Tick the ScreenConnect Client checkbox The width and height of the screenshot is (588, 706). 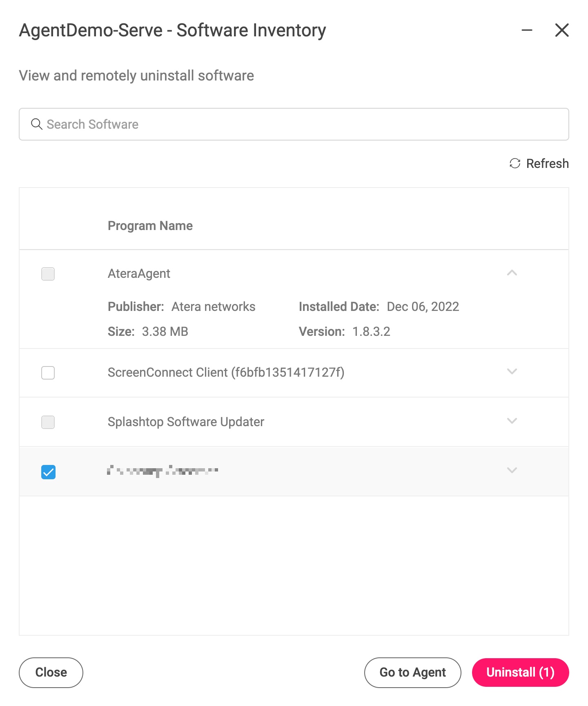(x=48, y=373)
